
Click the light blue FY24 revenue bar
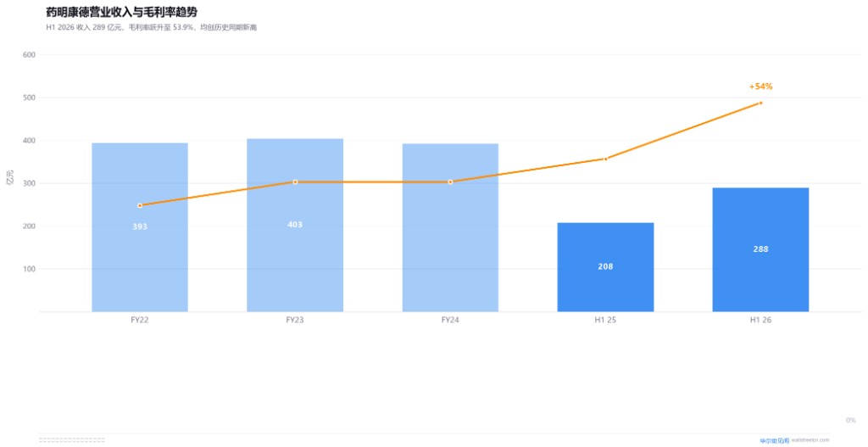(450, 227)
